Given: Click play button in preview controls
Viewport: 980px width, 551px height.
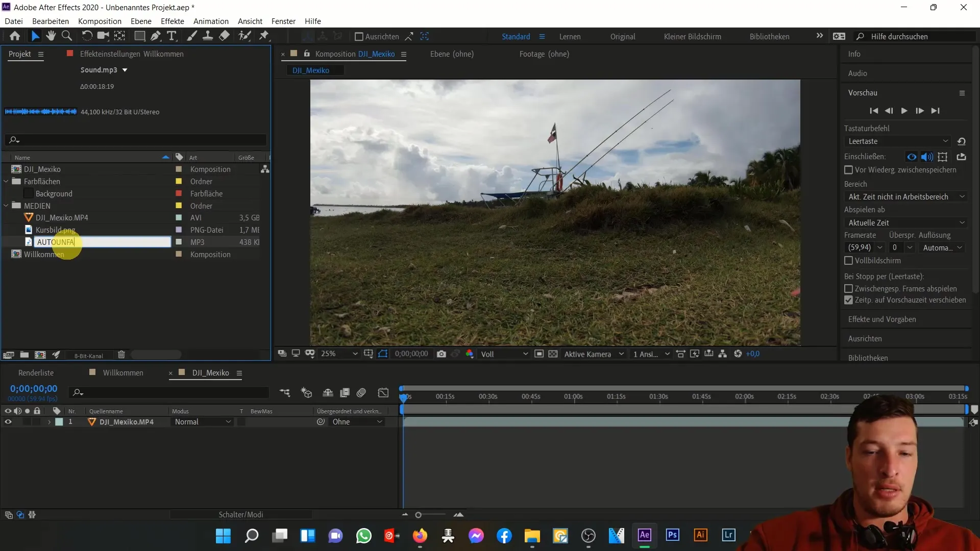Looking at the screenshot, I should pos(904,110).
